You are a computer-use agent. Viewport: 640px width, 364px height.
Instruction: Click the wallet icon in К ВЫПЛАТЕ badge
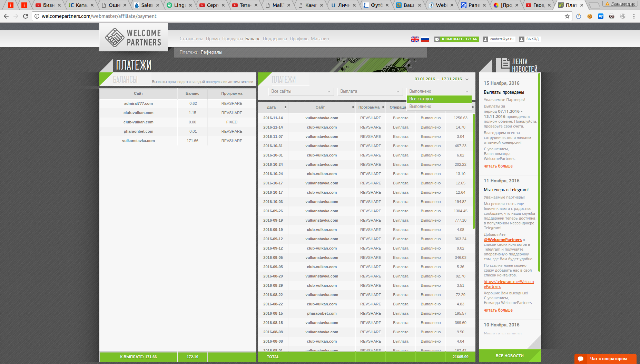tap(437, 39)
